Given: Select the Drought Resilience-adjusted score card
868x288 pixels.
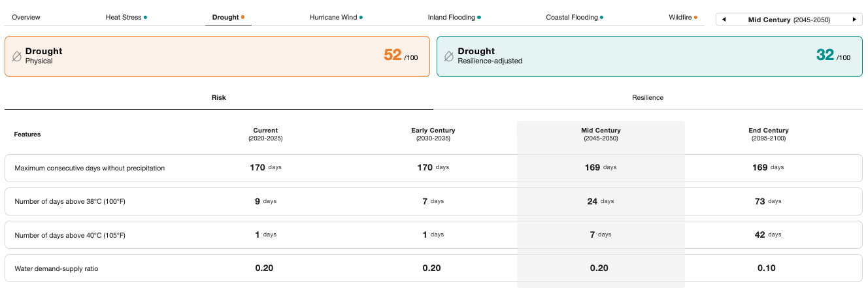Looking at the screenshot, I should tap(650, 56).
